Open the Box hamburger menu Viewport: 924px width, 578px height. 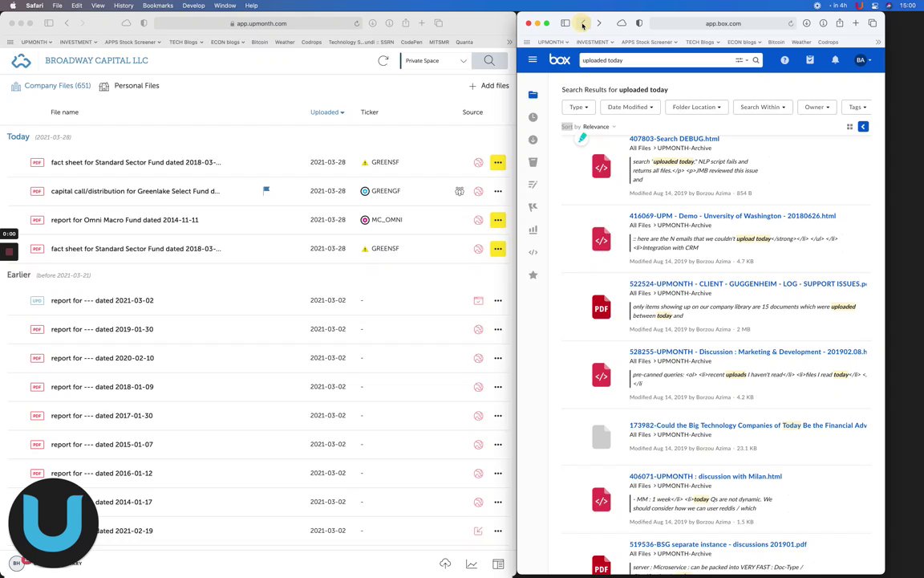[x=533, y=59]
